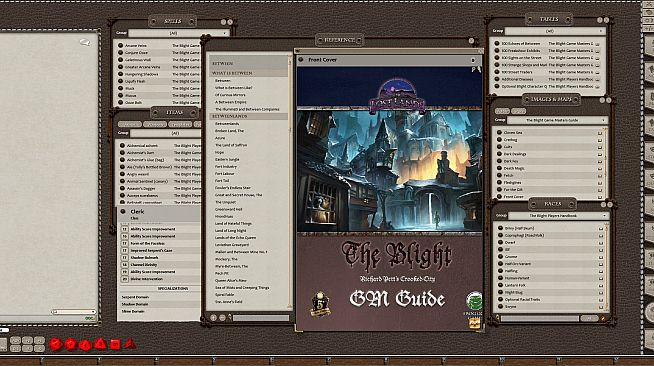Open 'Sea of Stoats and Creeping Things' entry
Screen dimensions: 654x366
[x=242, y=288]
